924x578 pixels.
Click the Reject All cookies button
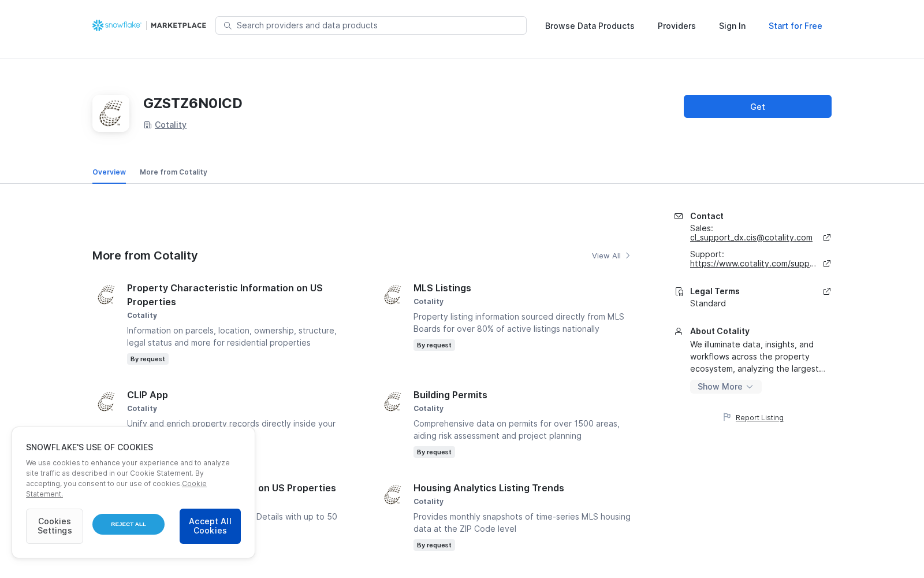point(128,524)
